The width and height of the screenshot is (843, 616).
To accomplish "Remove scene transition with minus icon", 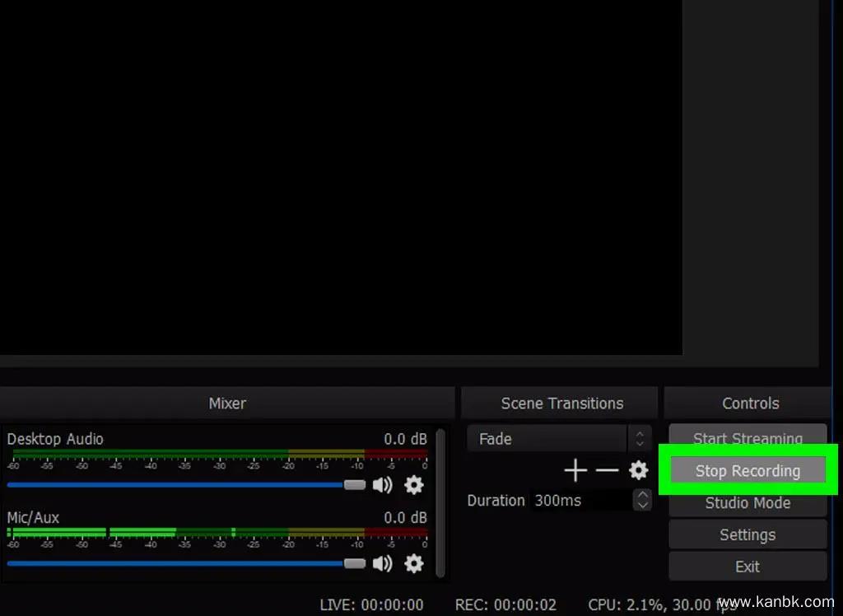I will pyautogui.click(x=607, y=470).
